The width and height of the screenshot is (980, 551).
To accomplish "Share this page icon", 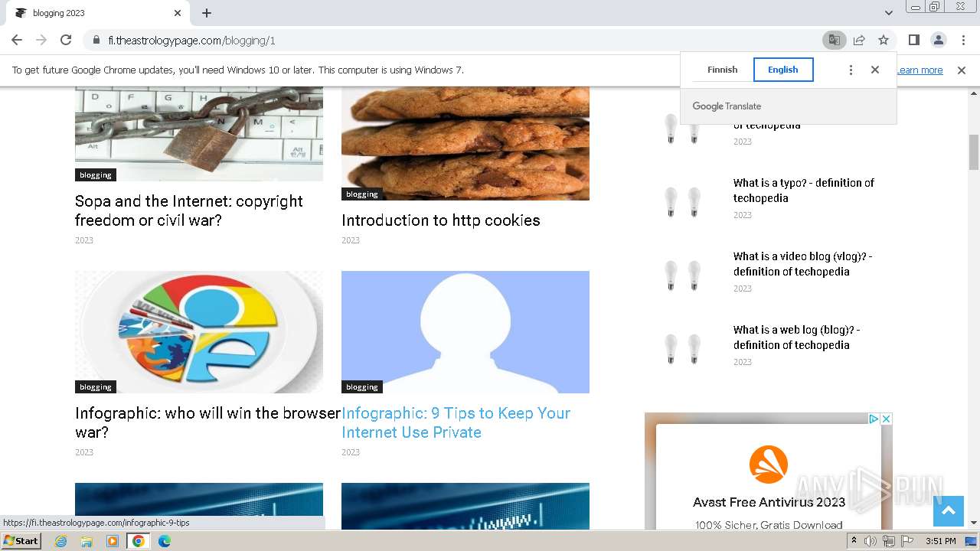I will [859, 40].
